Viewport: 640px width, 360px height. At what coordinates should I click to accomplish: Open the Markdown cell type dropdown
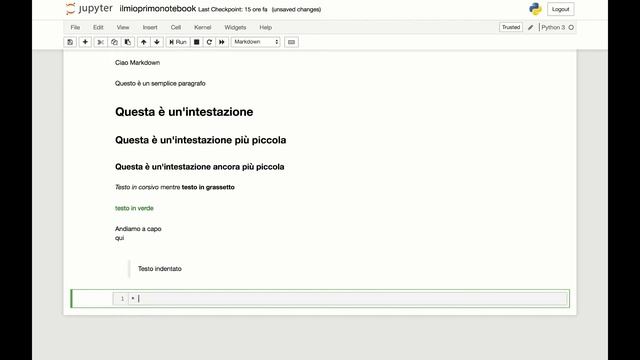click(256, 42)
